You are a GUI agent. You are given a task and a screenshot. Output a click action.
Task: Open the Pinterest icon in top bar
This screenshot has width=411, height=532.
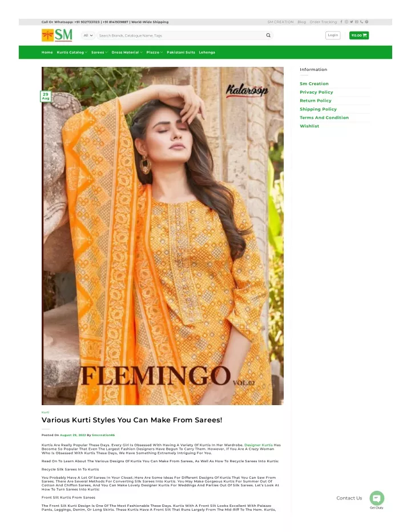pyautogui.click(x=366, y=22)
